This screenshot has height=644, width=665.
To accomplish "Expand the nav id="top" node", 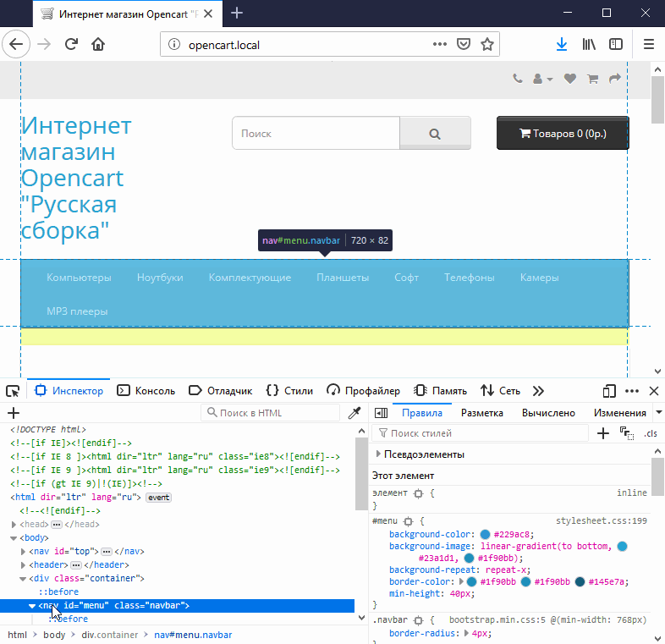I will pos(23,552).
